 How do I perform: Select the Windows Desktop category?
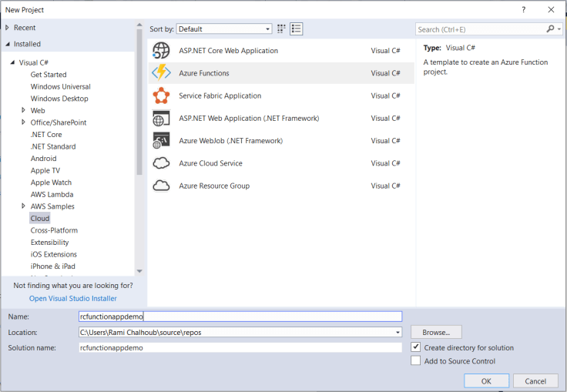tap(59, 99)
